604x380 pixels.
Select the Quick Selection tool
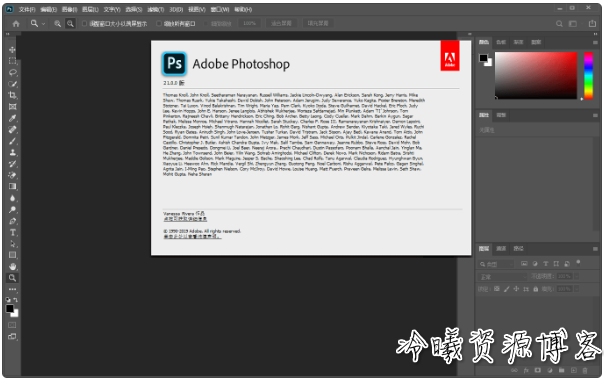(x=12, y=84)
